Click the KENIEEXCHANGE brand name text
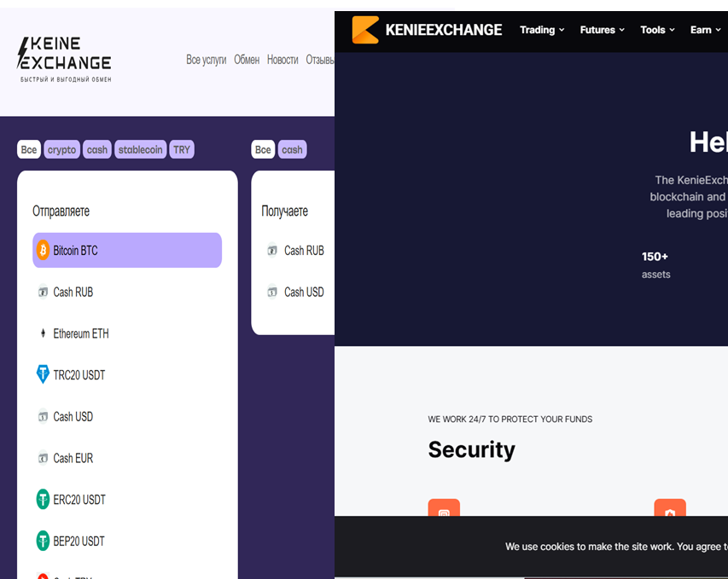 444,30
